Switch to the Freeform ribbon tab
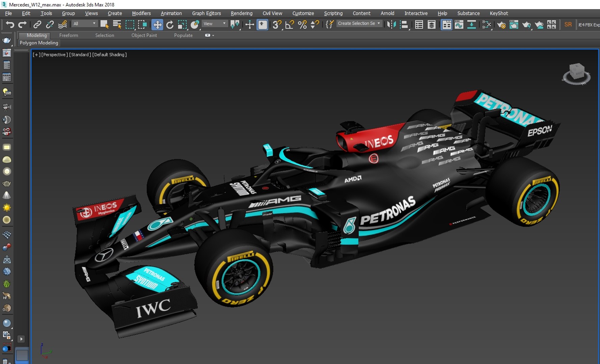 click(x=69, y=35)
